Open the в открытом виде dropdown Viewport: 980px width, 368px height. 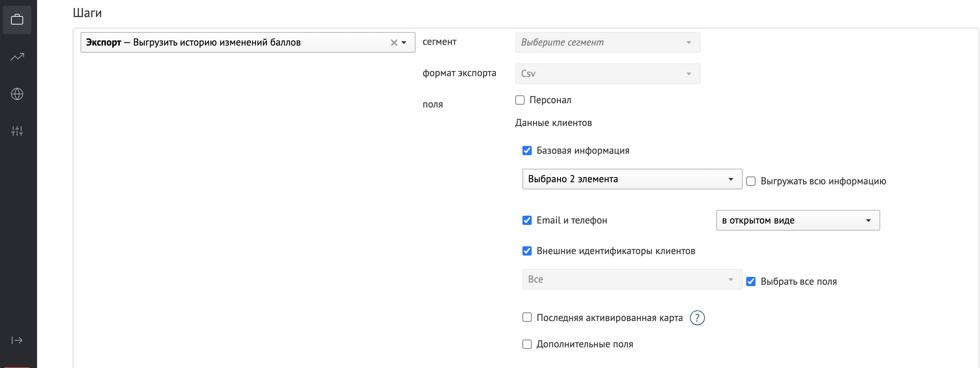coord(798,221)
